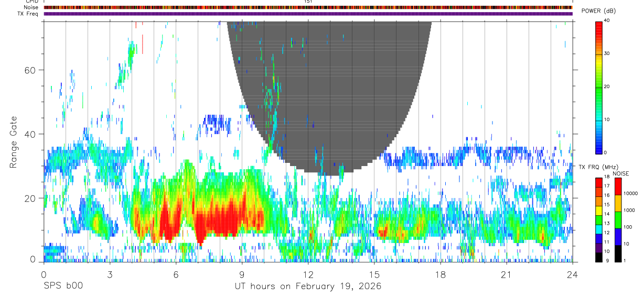The image size is (644, 297).
Task: Click the 40 tick on POWER scale
Action: coord(607,21)
